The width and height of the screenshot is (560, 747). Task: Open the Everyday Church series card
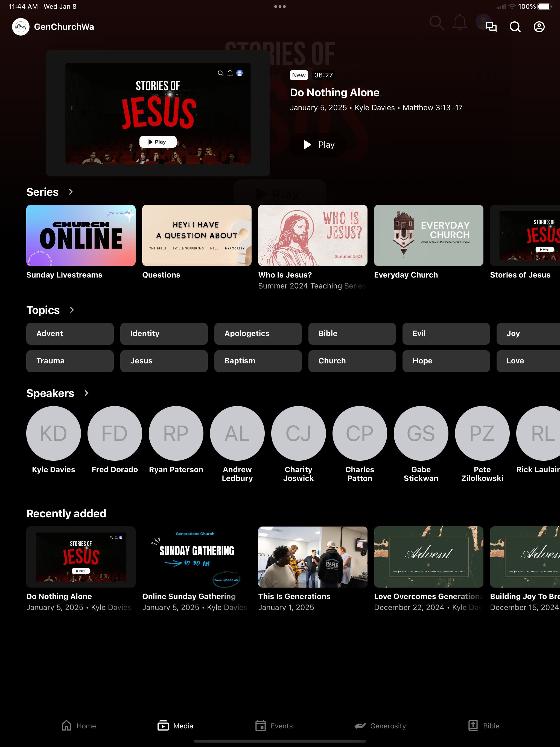click(428, 235)
